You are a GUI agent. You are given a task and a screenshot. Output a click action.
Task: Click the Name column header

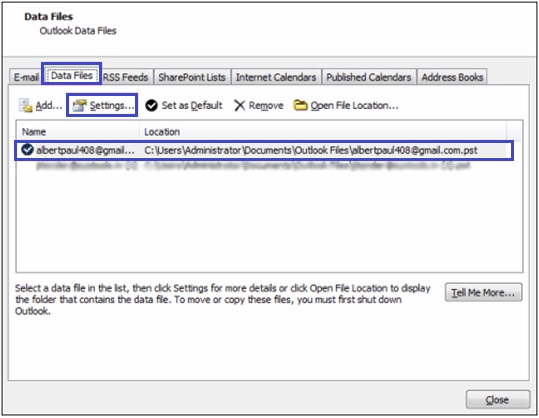[77, 132]
